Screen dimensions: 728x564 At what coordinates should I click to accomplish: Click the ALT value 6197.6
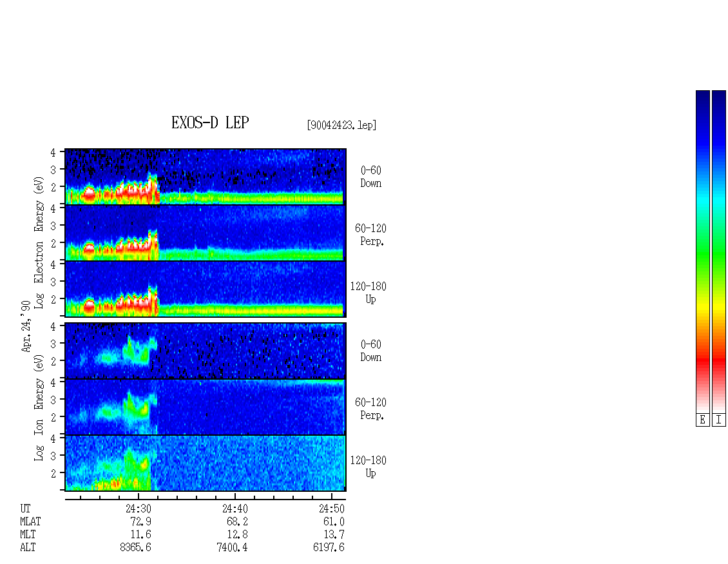(329, 547)
